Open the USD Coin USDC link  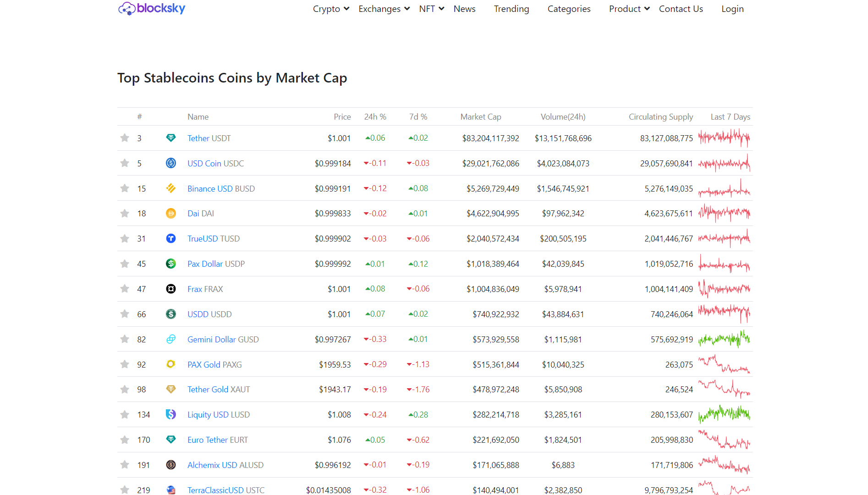click(215, 163)
